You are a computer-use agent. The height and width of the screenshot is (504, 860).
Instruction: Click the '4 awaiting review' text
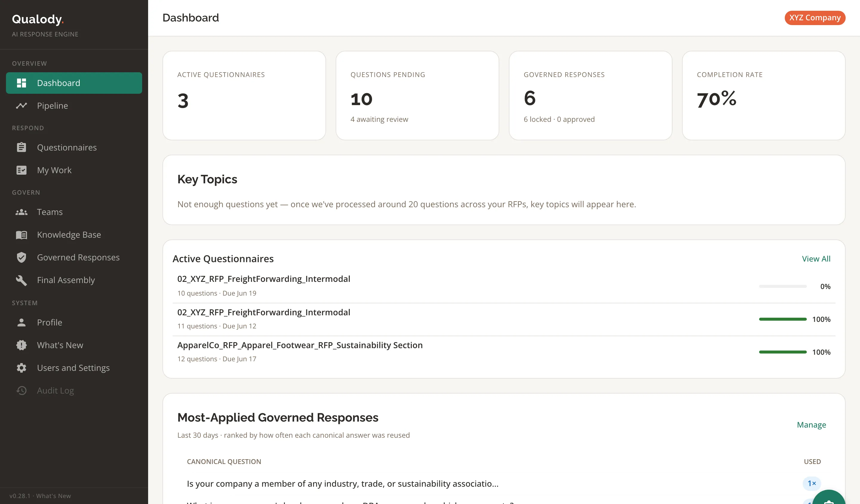379,119
